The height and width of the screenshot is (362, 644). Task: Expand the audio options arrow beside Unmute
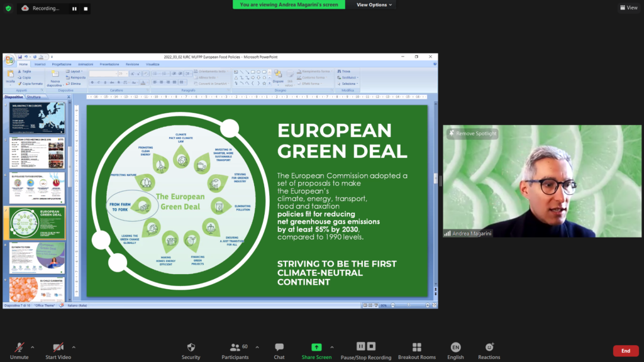pyautogui.click(x=33, y=346)
